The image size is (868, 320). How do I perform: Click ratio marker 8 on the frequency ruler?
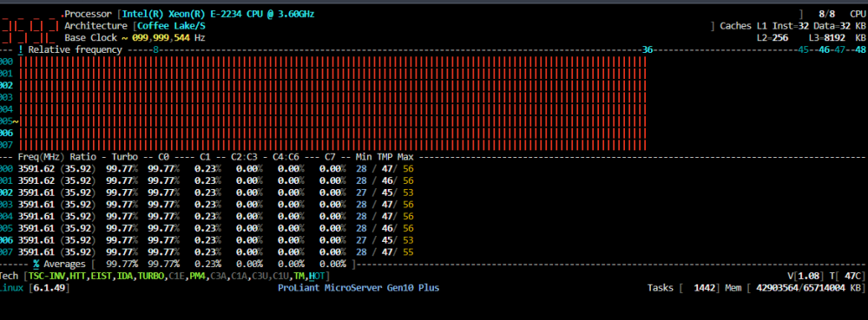point(155,49)
